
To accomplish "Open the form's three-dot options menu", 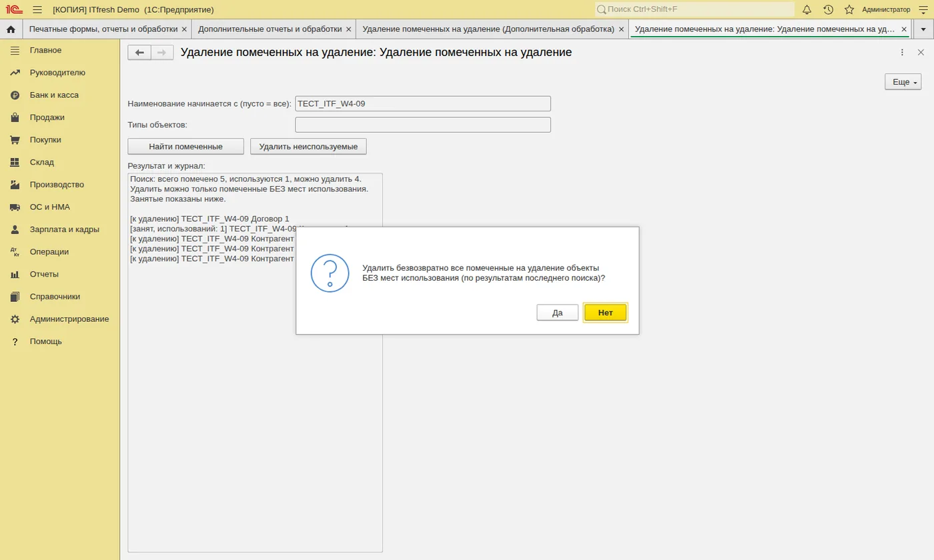I will tap(902, 52).
